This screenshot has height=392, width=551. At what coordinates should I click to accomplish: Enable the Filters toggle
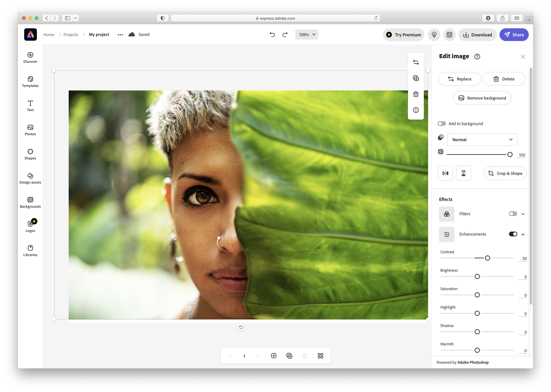click(513, 214)
